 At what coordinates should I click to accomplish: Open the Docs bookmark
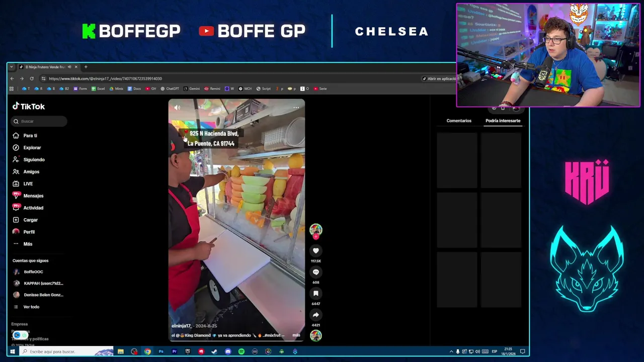point(134,89)
